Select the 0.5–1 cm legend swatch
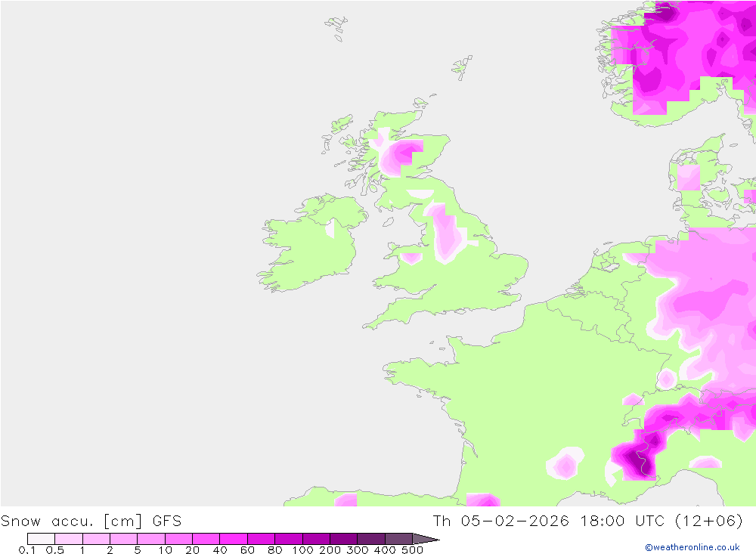Screen dimensions: 756x554 (69, 539)
